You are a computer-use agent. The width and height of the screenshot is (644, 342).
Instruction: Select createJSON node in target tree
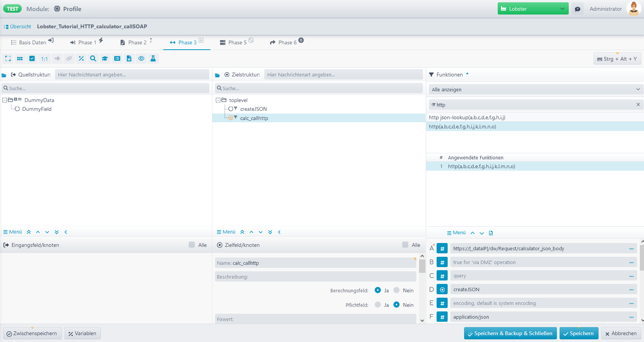coord(253,109)
